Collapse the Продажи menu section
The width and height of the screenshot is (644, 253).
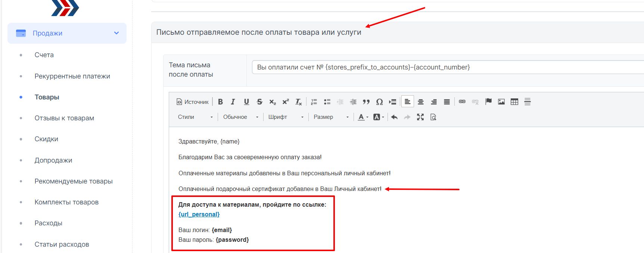[x=67, y=33]
